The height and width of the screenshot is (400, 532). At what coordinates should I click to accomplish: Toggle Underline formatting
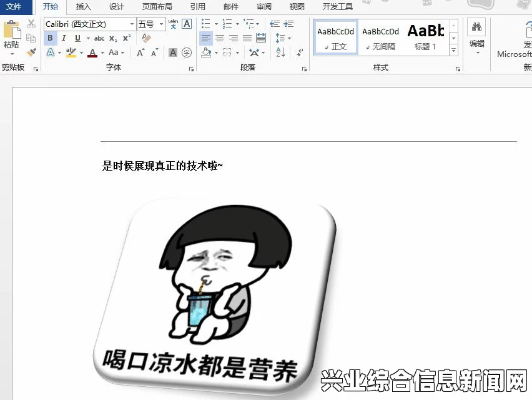[77, 38]
